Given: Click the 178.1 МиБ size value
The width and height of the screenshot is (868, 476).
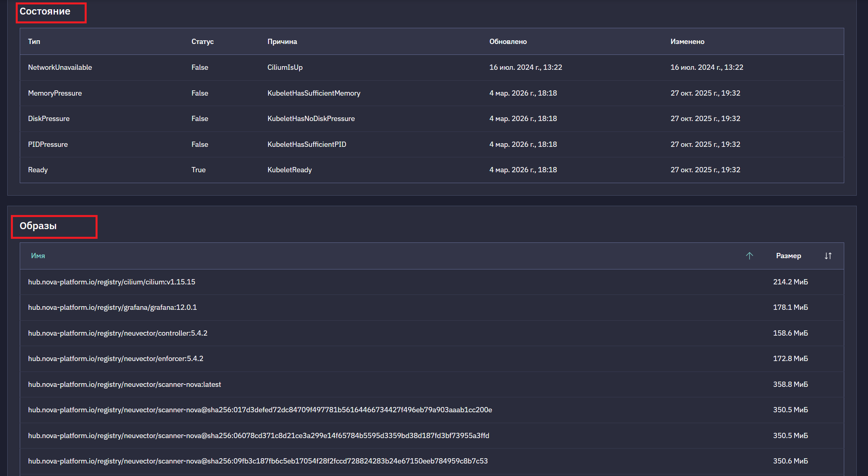Looking at the screenshot, I should [x=790, y=307].
